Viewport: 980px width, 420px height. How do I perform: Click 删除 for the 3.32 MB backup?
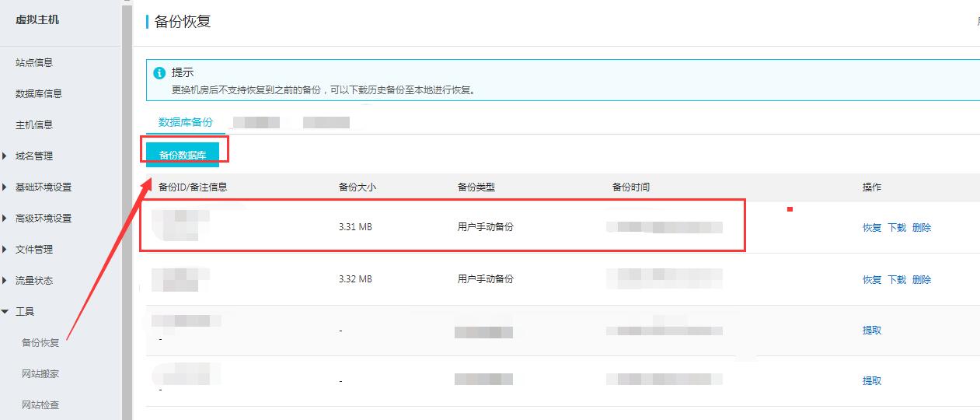[922, 279]
